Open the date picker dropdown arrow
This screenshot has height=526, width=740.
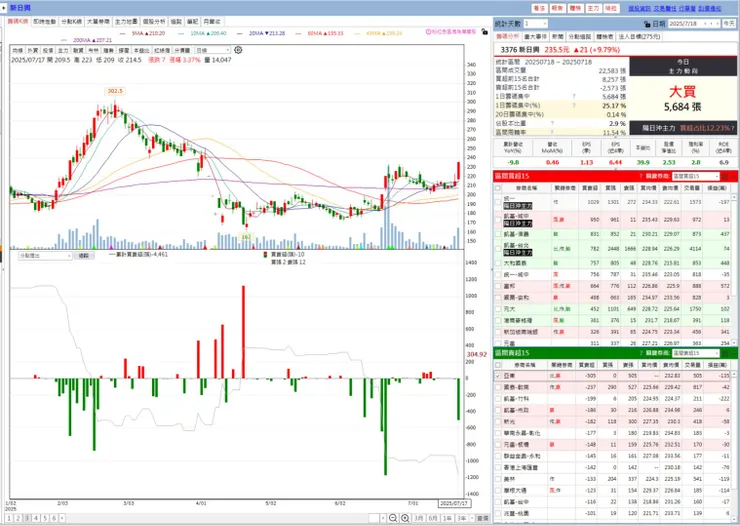(718, 24)
